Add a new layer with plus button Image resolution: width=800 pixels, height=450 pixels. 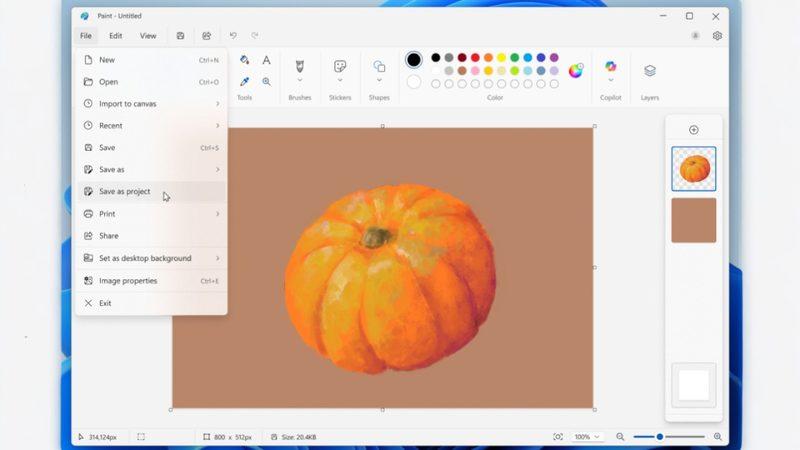693,130
